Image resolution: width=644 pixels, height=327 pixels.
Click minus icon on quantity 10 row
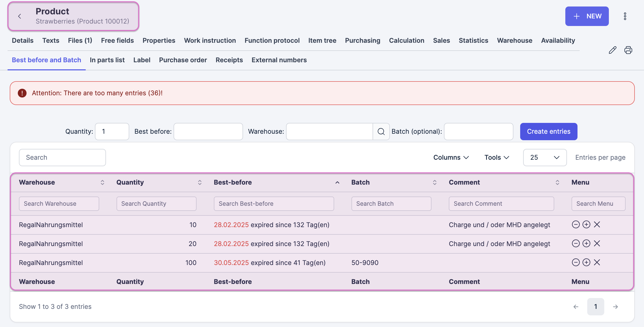(x=576, y=224)
